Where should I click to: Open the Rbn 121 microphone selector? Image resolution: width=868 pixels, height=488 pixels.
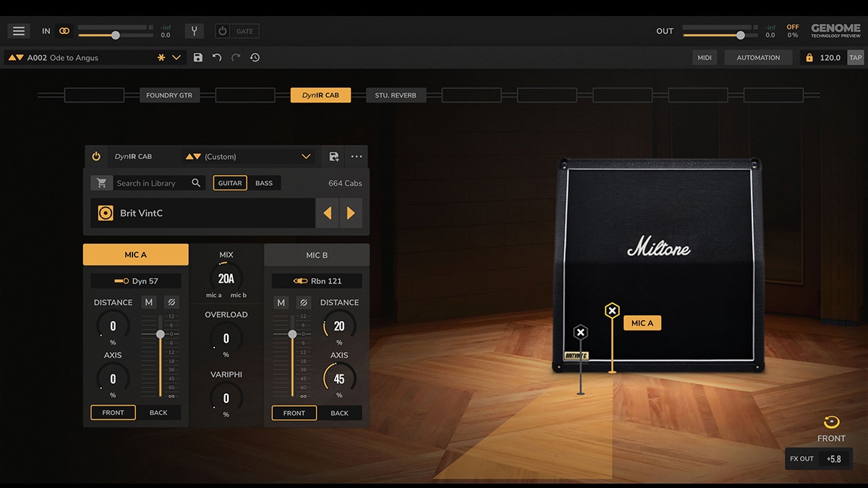click(x=317, y=281)
